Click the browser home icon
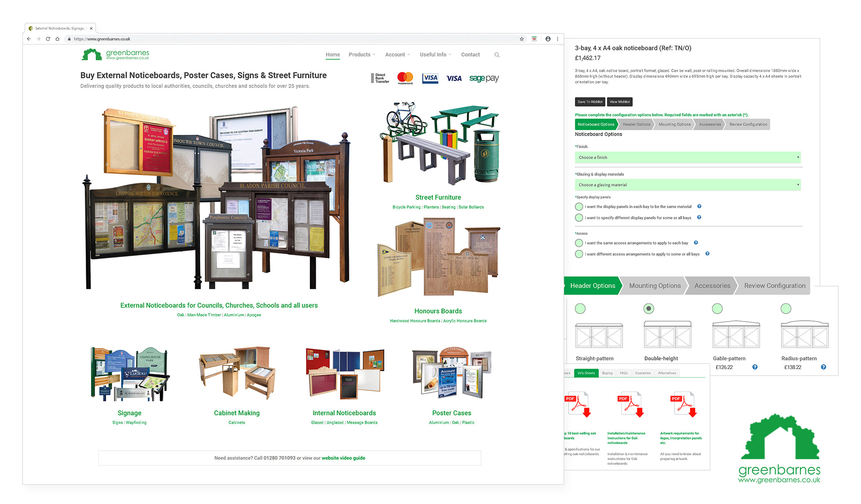Image resolution: width=861 pixels, height=504 pixels. coord(57,39)
